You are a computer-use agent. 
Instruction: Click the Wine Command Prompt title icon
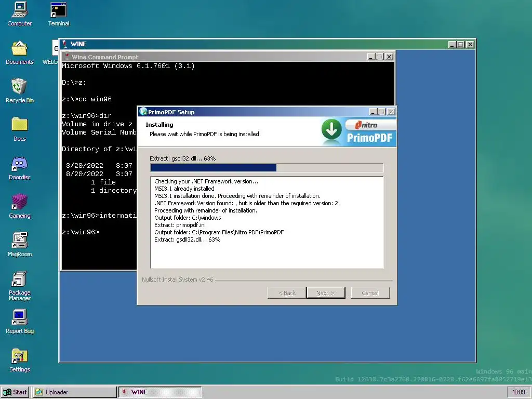point(67,57)
